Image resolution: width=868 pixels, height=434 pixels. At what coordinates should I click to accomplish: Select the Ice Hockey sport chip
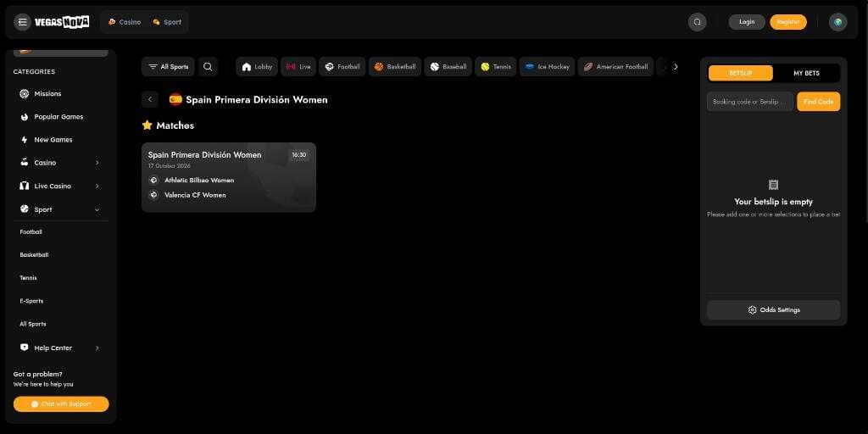547,66
